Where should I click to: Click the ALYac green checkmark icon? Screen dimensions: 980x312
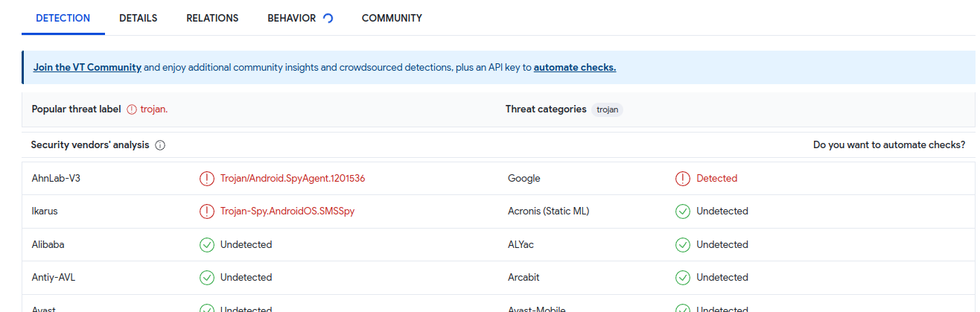[x=683, y=244]
